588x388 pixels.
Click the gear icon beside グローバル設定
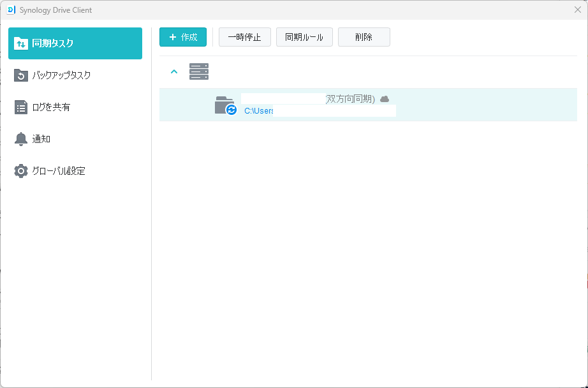20,171
